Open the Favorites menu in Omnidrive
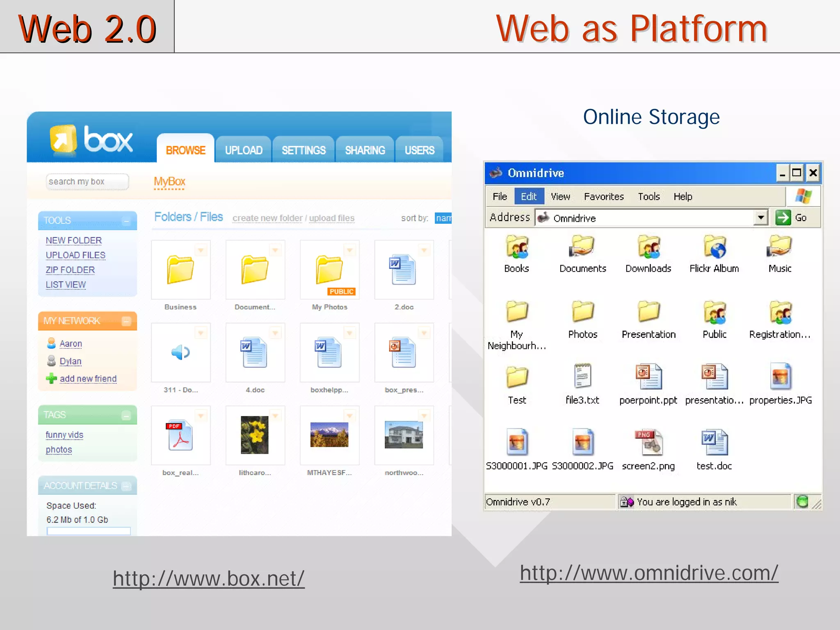 click(604, 197)
